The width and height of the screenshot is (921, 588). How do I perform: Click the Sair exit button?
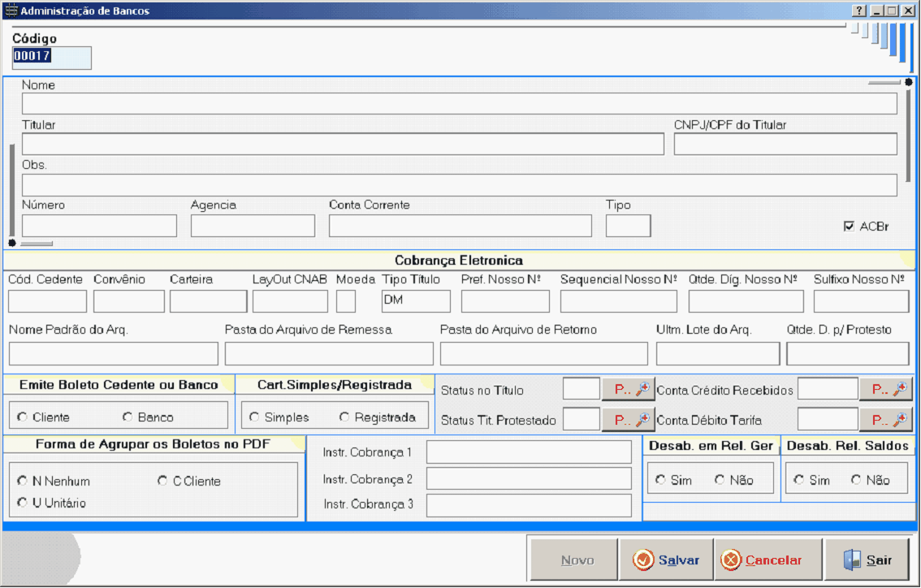point(868,560)
